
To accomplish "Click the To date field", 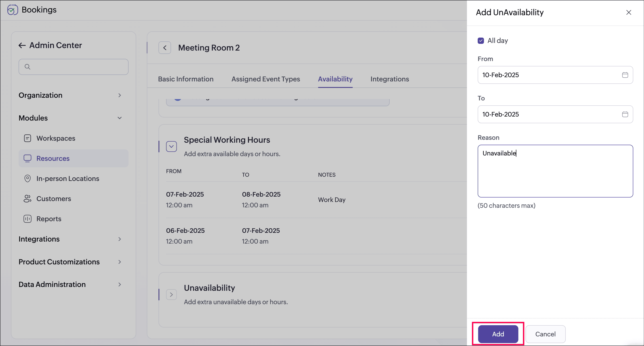I will (x=555, y=114).
